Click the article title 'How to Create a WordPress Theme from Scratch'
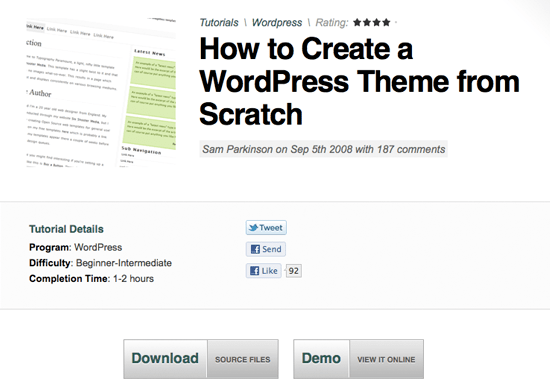550x384 pixels. [359, 81]
